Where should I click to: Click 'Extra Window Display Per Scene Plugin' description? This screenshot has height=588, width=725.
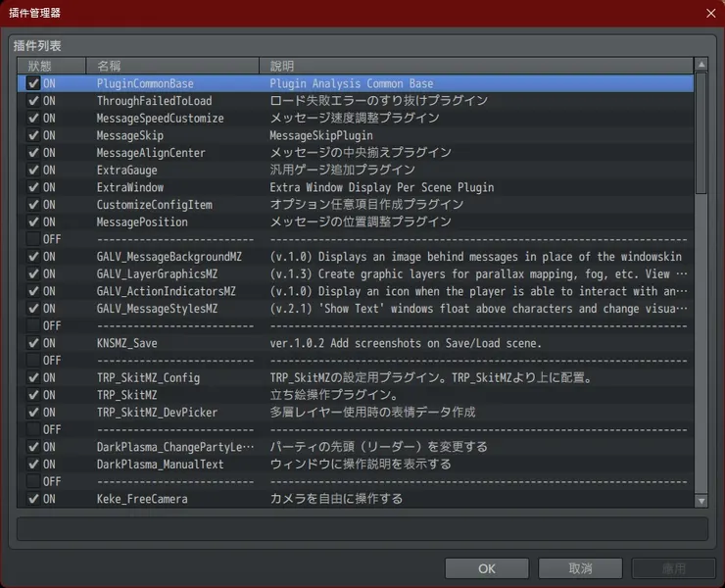pos(382,187)
